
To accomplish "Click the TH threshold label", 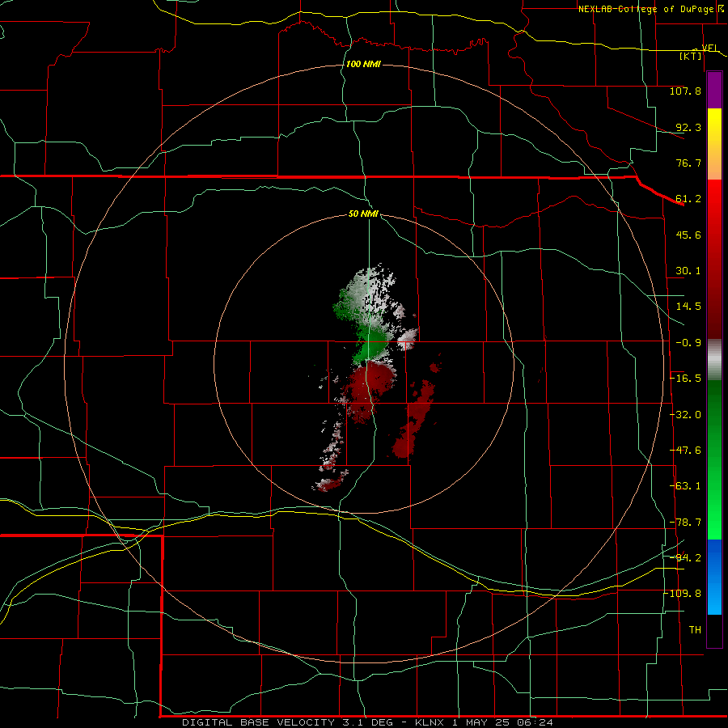I will point(695,630).
